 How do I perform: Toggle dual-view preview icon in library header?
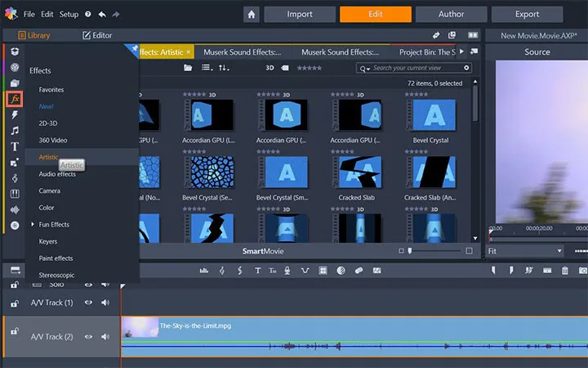tap(473, 35)
